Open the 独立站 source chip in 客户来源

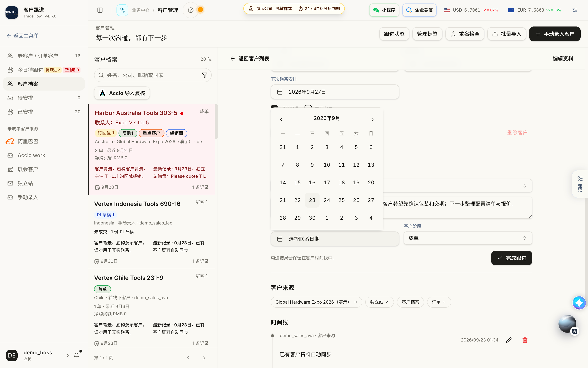click(x=379, y=302)
